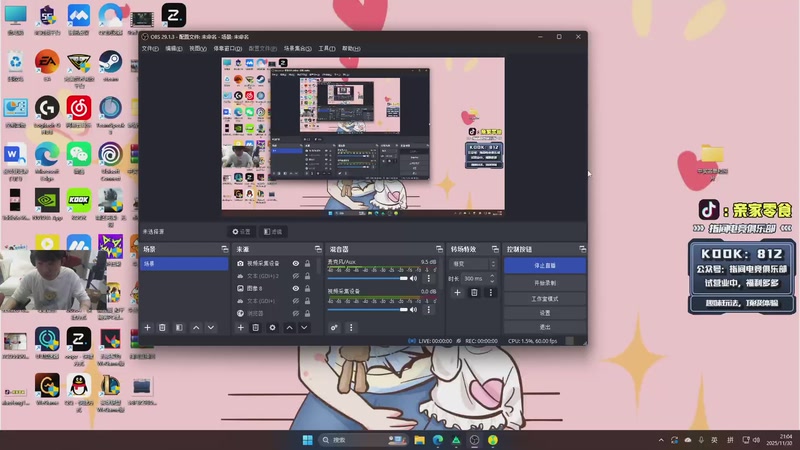Increase the transition duration with up arrow
Screen dimensions: 800x450
coord(492,276)
